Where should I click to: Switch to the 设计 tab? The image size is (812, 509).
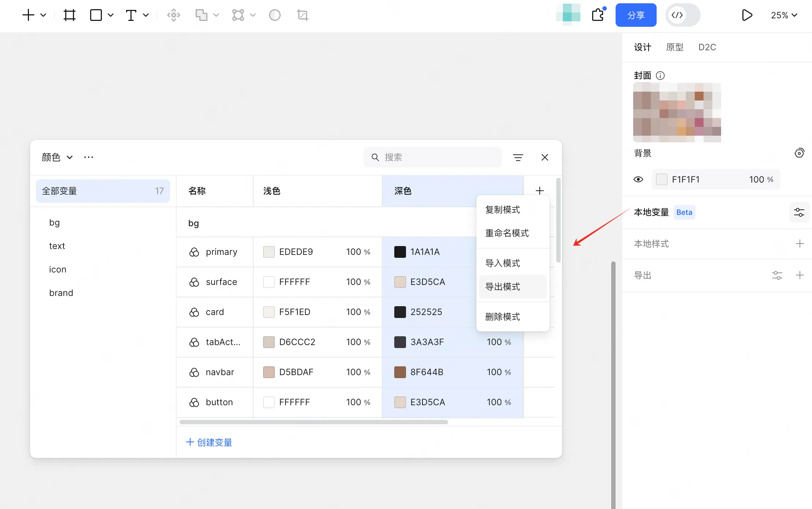click(x=643, y=47)
